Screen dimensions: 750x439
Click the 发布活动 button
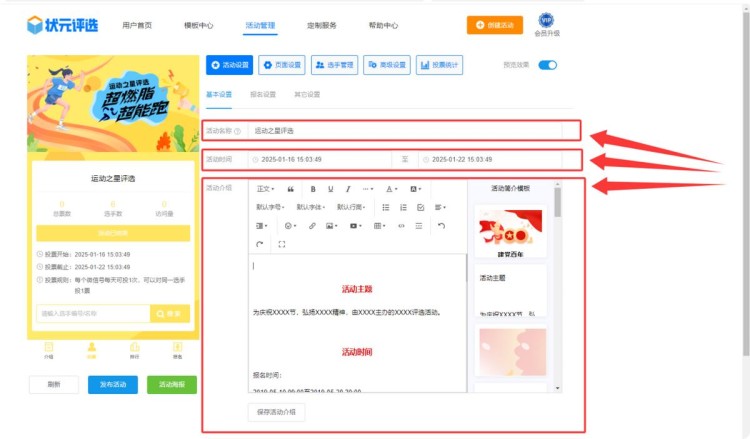tap(113, 385)
